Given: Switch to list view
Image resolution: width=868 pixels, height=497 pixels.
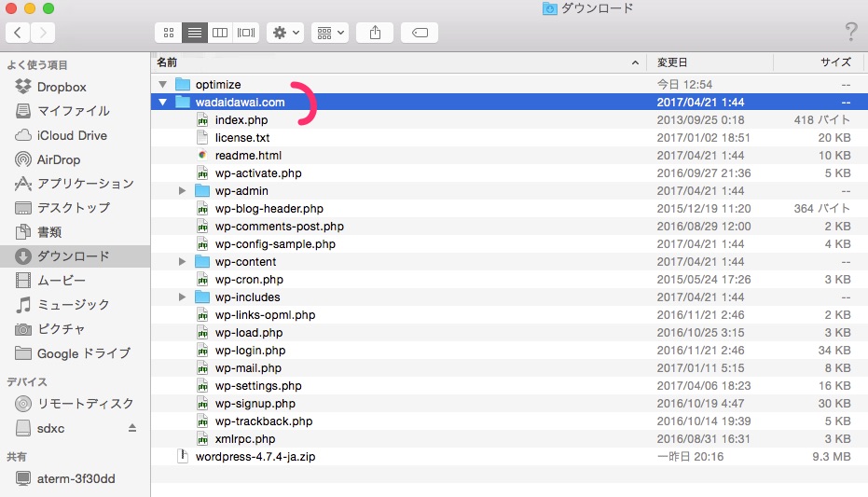Looking at the screenshot, I should pos(194,33).
